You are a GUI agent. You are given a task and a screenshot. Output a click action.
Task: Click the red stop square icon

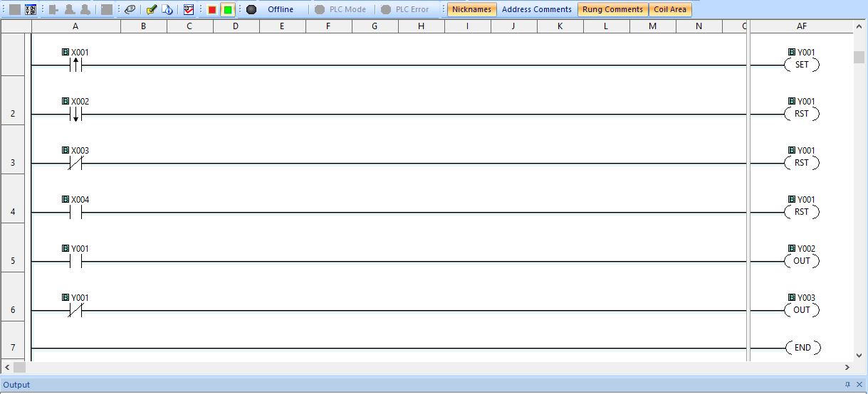tap(212, 10)
